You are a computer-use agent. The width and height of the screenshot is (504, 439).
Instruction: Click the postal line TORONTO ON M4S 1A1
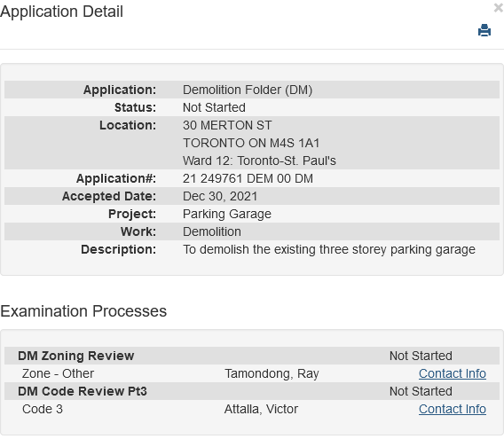(251, 143)
